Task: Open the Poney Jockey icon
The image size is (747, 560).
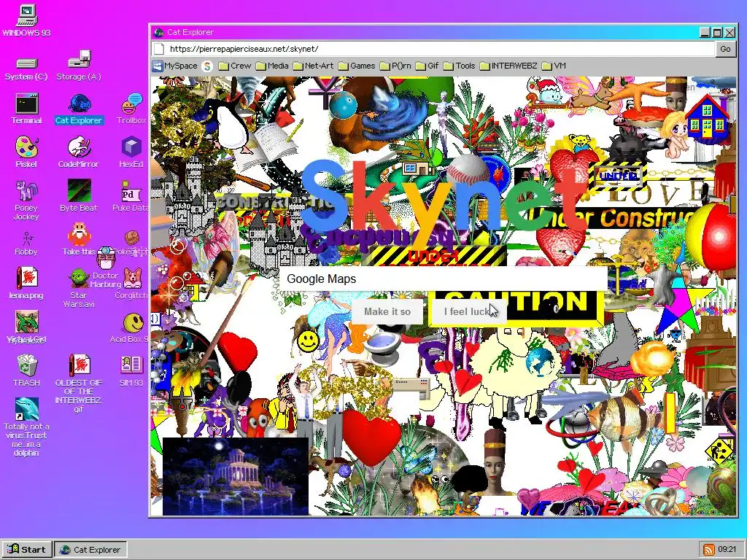Action: pyautogui.click(x=26, y=200)
